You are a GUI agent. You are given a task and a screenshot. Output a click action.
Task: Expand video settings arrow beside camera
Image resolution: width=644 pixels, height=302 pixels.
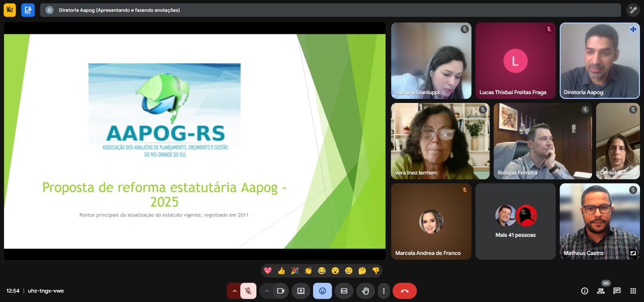(x=266, y=291)
